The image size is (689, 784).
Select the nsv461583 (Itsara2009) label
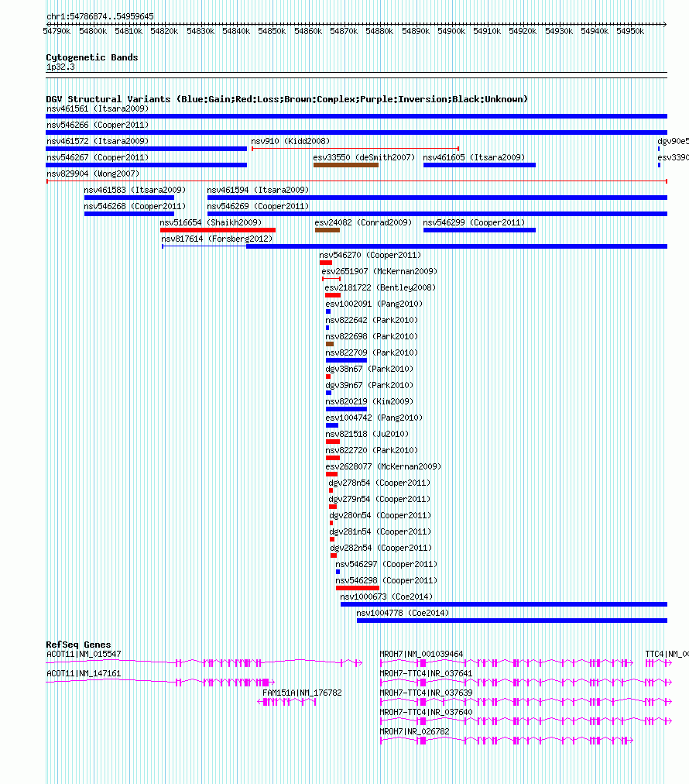coord(135,190)
